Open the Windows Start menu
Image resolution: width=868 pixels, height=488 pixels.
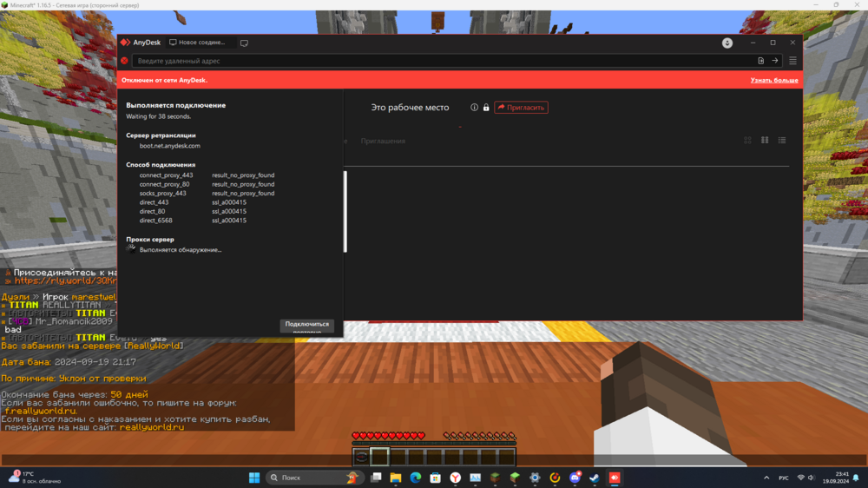pyautogui.click(x=254, y=478)
